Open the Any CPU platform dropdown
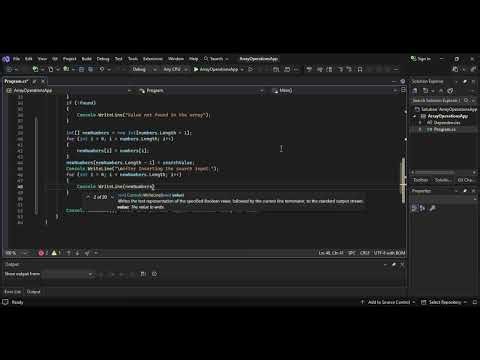This screenshot has width=480, height=360. [x=175, y=69]
